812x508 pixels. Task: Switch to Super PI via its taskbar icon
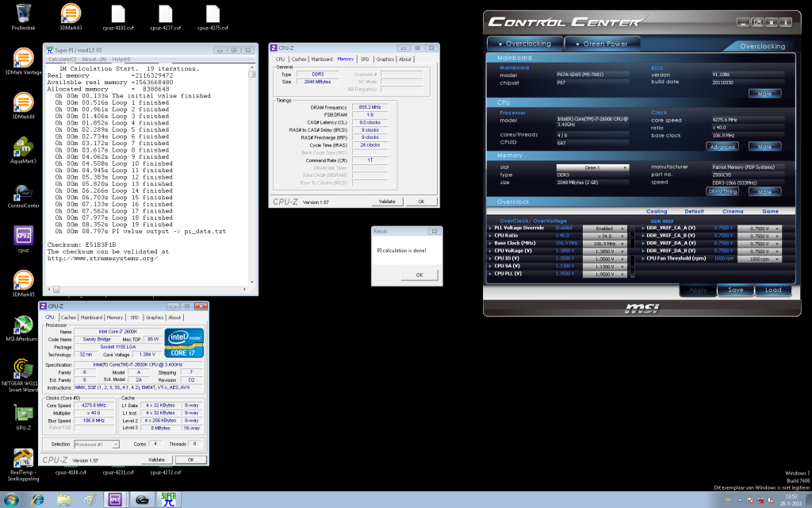point(168,500)
